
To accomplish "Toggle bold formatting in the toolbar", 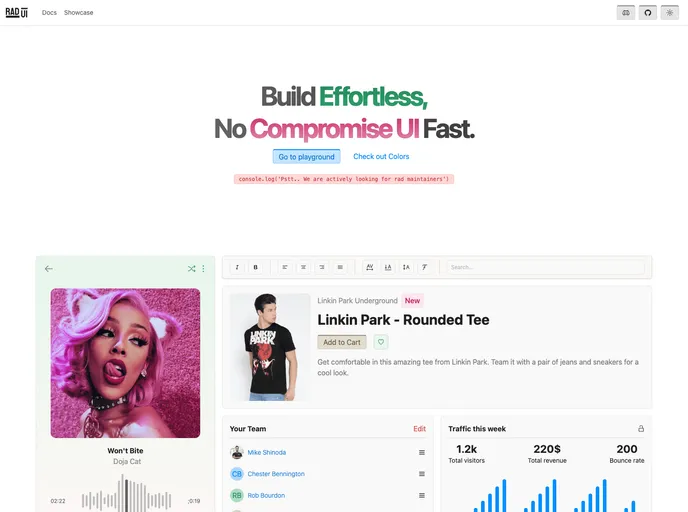I will pos(256,267).
